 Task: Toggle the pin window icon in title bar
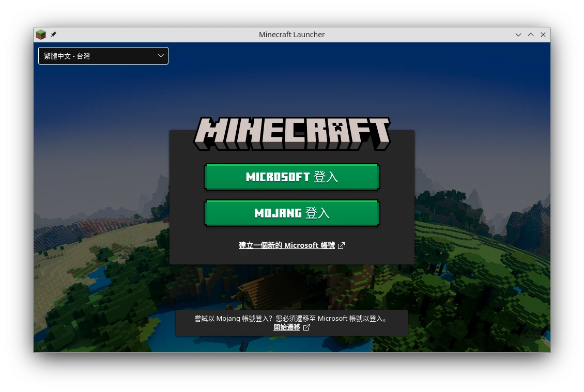click(x=53, y=35)
